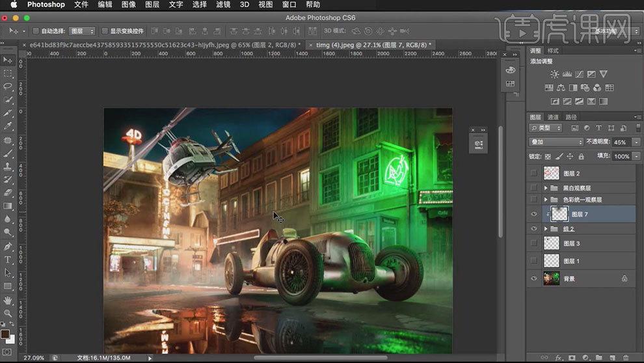The height and width of the screenshot is (363, 644).
Task: Show the 图层 2 layer
Action: [x=534, y=173]
